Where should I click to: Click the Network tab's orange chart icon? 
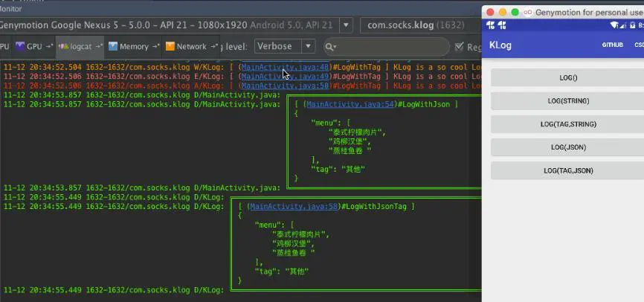pos(170,46)
